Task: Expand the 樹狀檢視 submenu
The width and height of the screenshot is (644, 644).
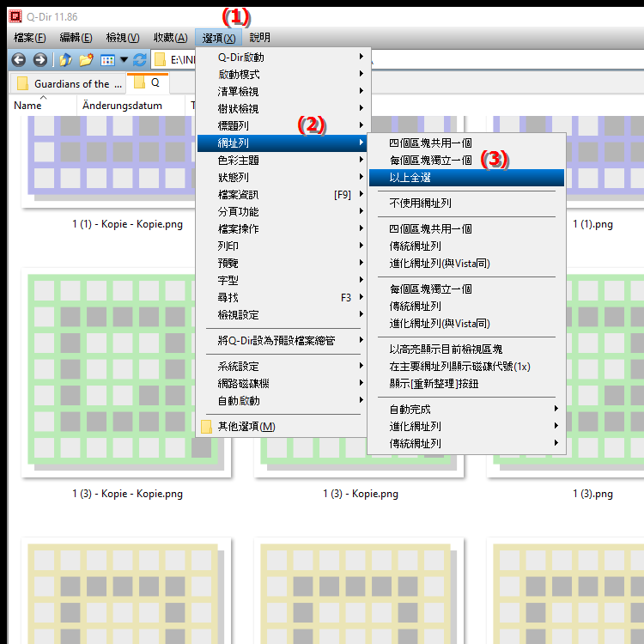Action: [283, 109]
